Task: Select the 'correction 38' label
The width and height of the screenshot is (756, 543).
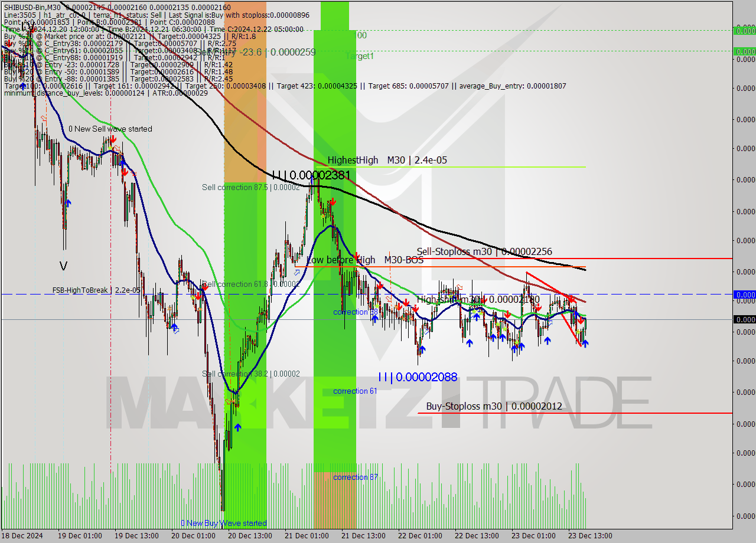Action: [x=355, y=312]
